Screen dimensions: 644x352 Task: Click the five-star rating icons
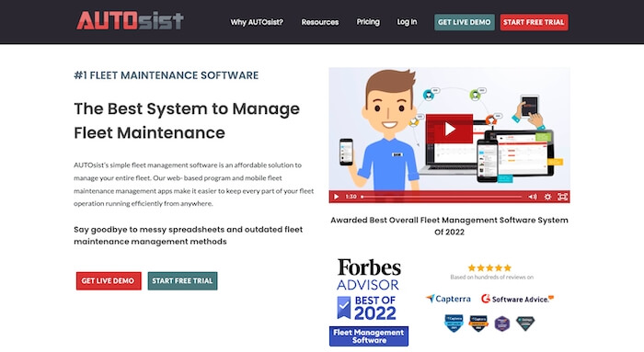489,267
